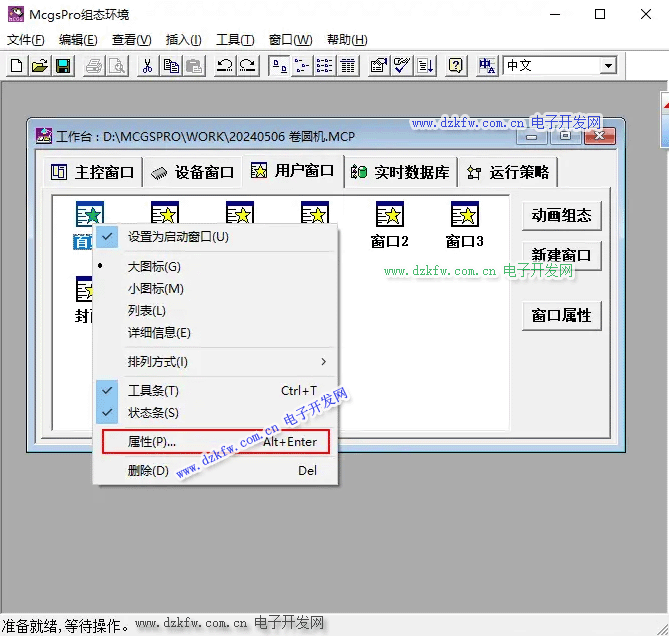Screen dimensions: 669x636
Task: Click the Cut scissors icon
Action: [x=148, y=66]
